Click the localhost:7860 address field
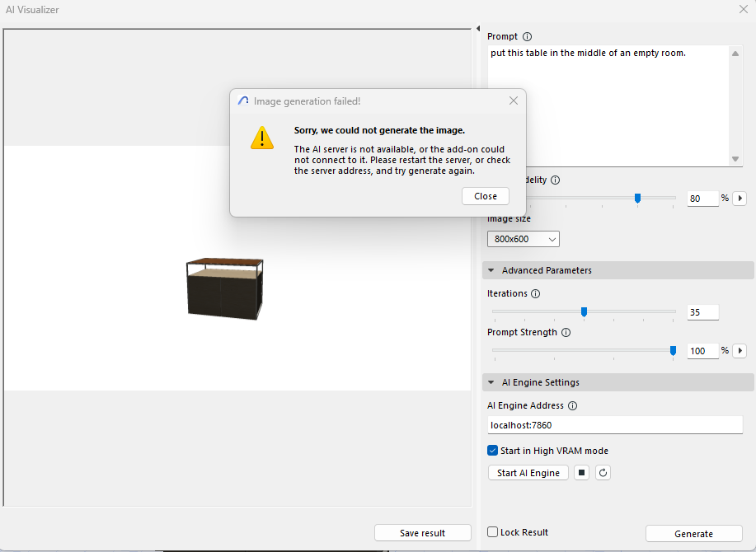Image resolution: width=756 pixels, height=552 pixels. tap(615, 425)
